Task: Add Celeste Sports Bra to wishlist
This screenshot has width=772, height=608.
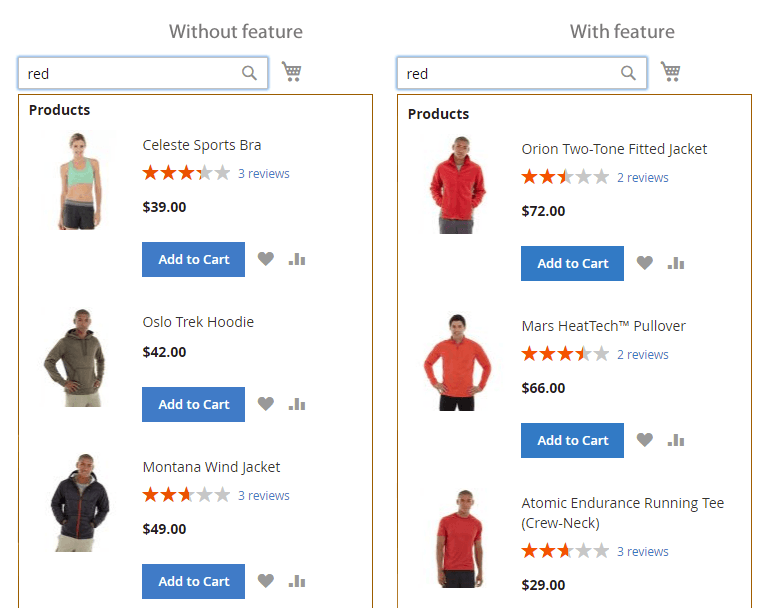Action: point(265,259)
